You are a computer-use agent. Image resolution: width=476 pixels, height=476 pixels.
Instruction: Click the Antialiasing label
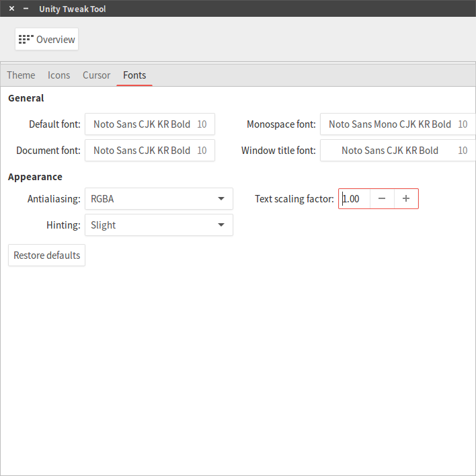pos(54,199)
